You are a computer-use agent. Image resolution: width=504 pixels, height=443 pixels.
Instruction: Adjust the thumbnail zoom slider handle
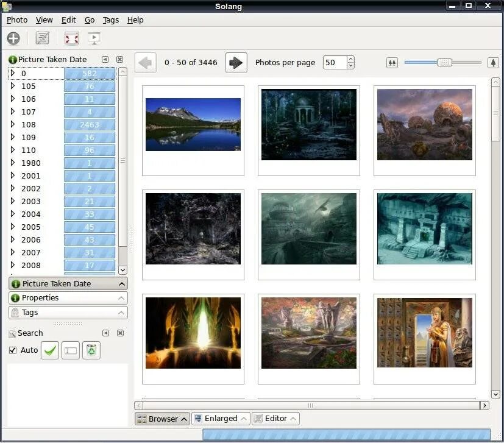444,62
